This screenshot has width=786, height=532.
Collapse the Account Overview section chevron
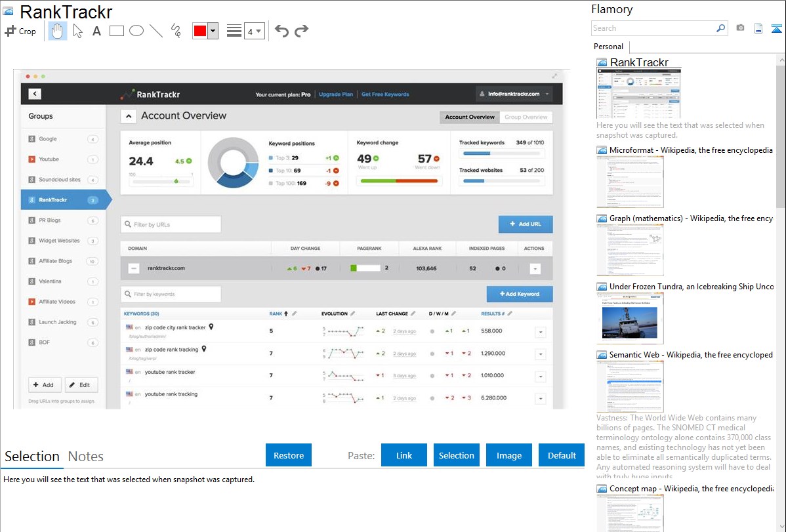coord(129,116)
